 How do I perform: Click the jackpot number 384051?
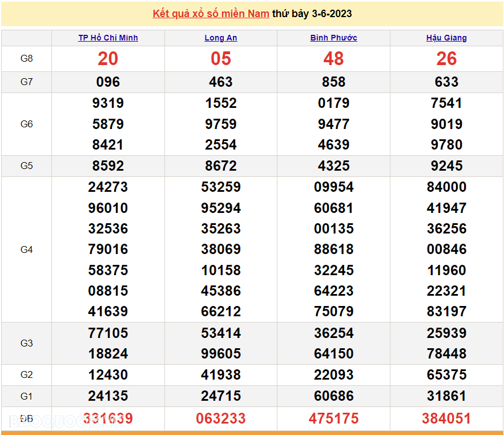click(446, 418)
